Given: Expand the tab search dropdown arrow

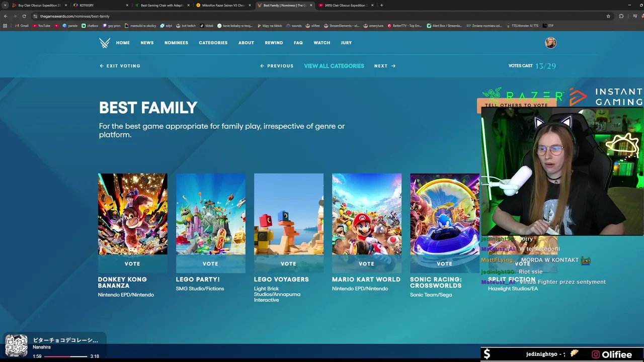Looking at the screenshot, I should [5, 5].
